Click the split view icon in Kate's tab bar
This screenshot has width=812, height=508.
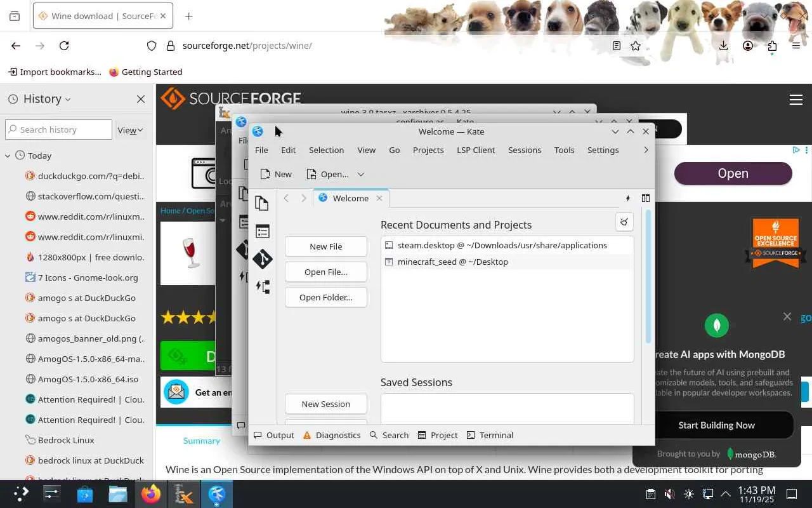646,198
